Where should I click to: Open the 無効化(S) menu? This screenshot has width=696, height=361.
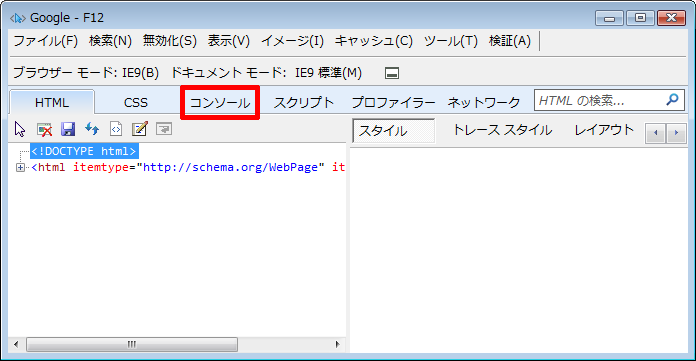point(170,41)
